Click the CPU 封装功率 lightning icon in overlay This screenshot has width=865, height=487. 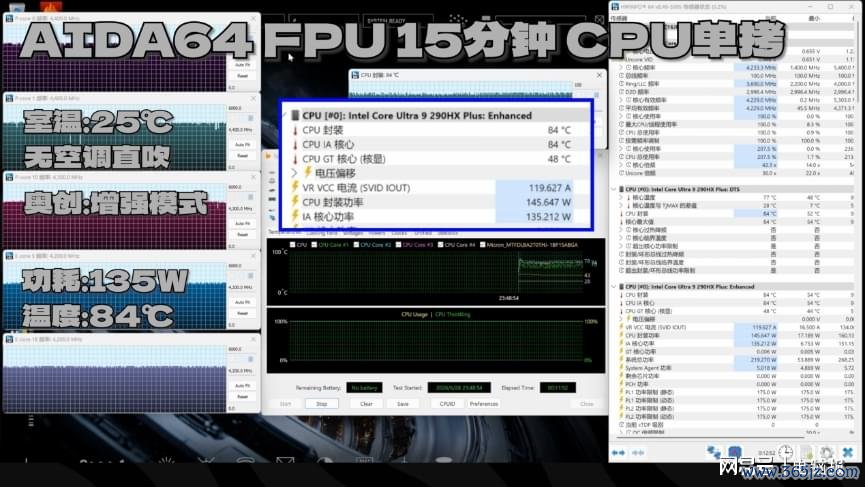[295, 202]
